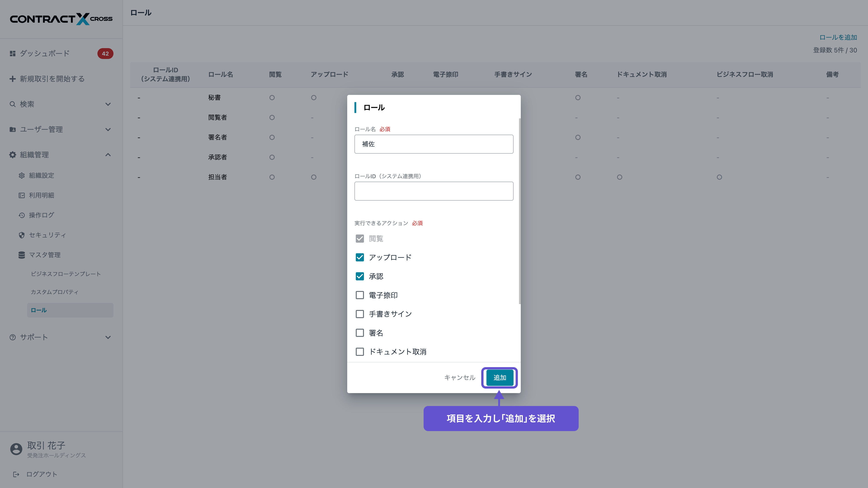Image resolution: width=868 pixels, height=488 pixels.
Task: Click the dashboard grid icon
Action: point(12,54)
